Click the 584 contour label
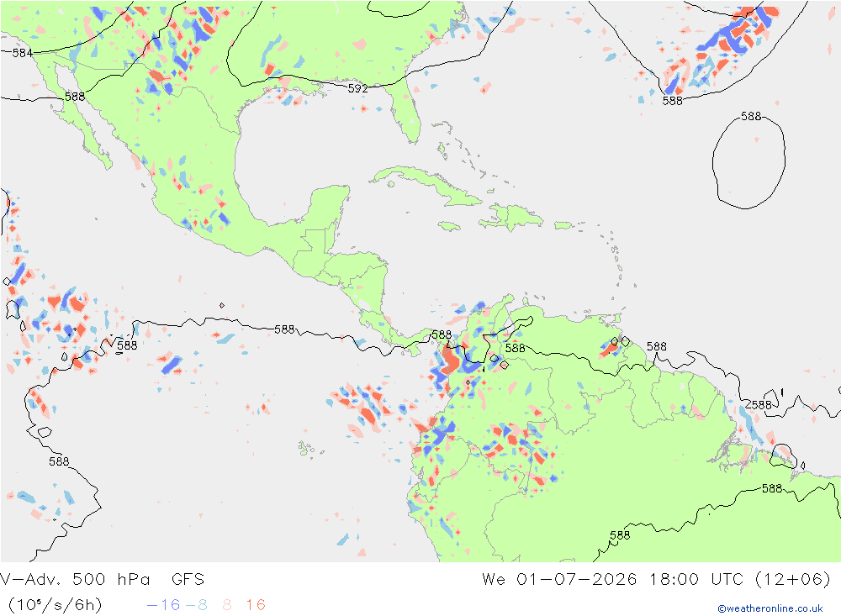841x616 pixels. (x=23, y=53)
